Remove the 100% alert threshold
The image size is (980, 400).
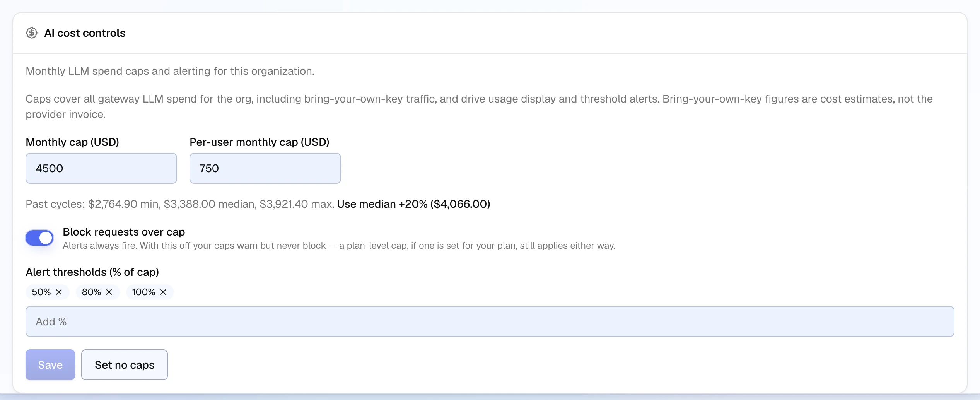[163, 292]
